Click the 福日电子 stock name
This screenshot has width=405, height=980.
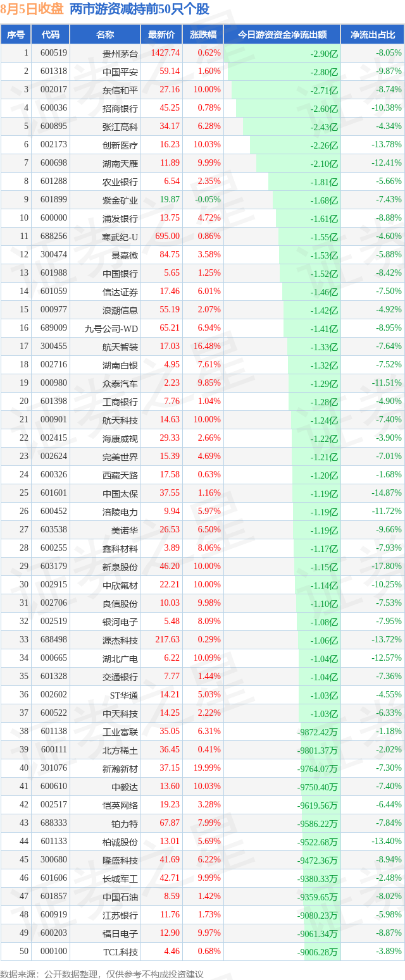120,933
